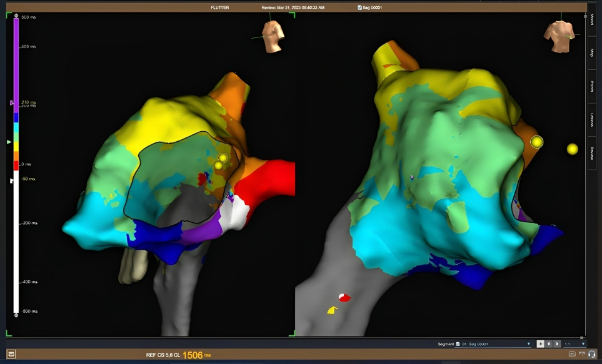
Task: Select the middle segment view toggle button
Action: (549, 344)
